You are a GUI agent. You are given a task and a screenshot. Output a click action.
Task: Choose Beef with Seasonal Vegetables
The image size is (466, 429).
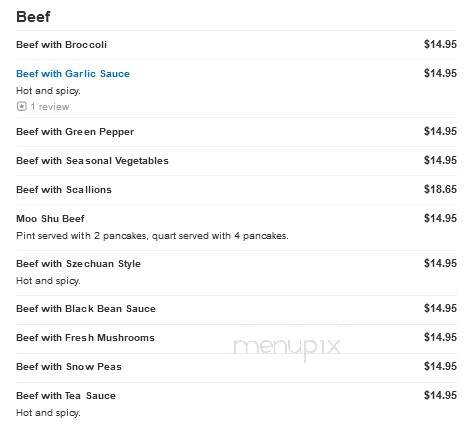[92, 161]
